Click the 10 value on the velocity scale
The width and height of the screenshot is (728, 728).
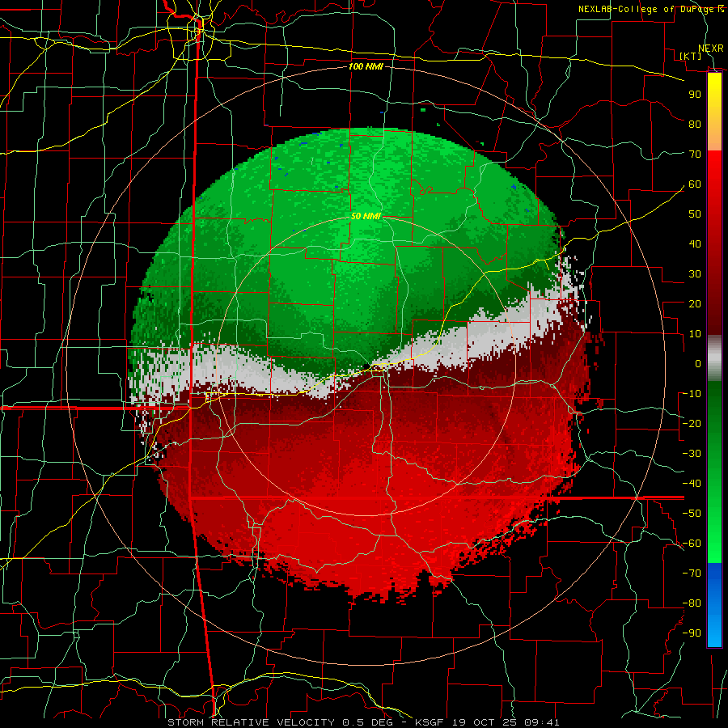pos(695,334)
